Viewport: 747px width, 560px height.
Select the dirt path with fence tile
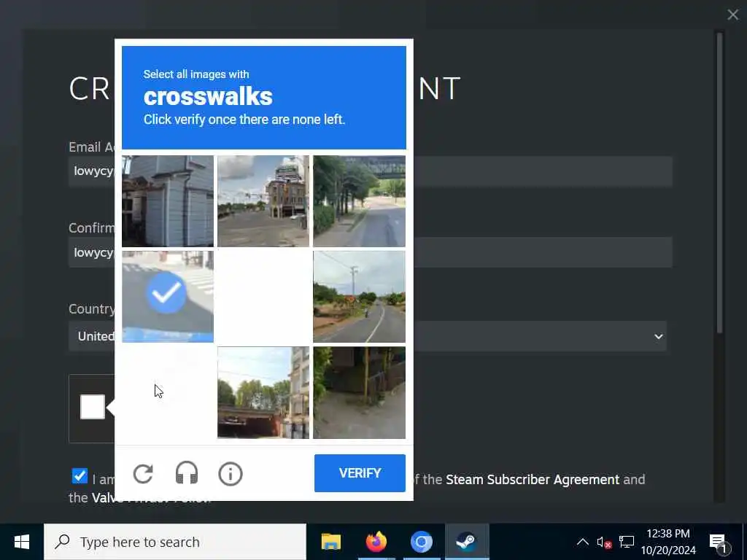pyautogui.click(x=359, y=392)
